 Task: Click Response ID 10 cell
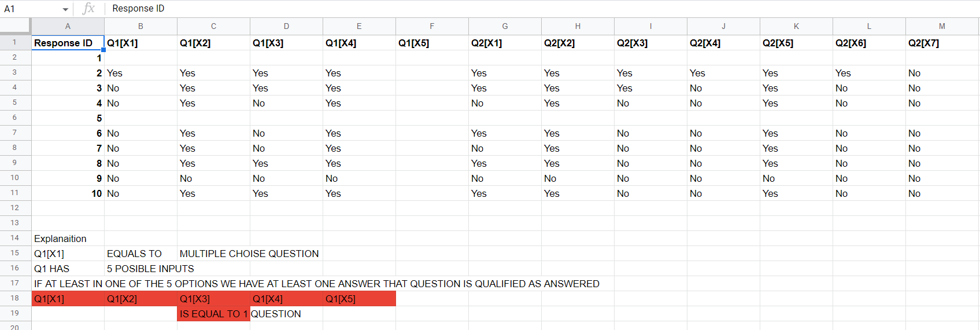(68, 193)
